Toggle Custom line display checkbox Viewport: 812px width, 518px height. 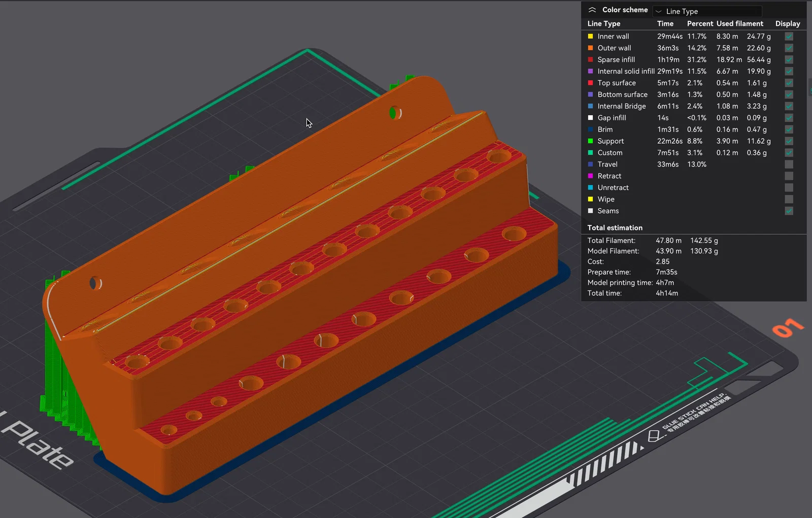point(789,153)
